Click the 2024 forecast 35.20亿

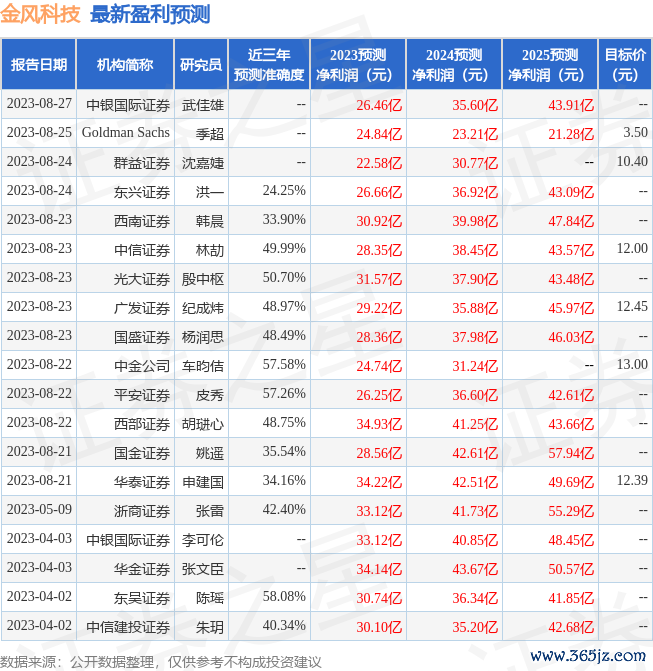pos(475,627)
